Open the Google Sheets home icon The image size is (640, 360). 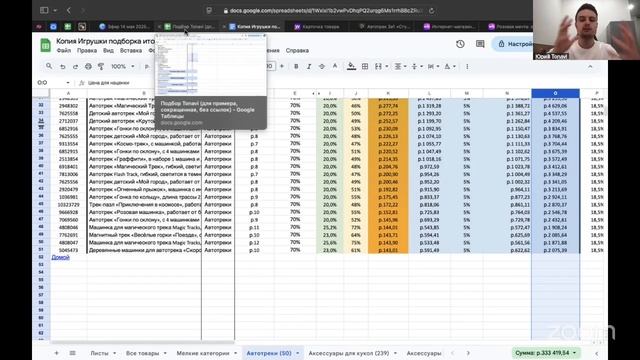45,45
